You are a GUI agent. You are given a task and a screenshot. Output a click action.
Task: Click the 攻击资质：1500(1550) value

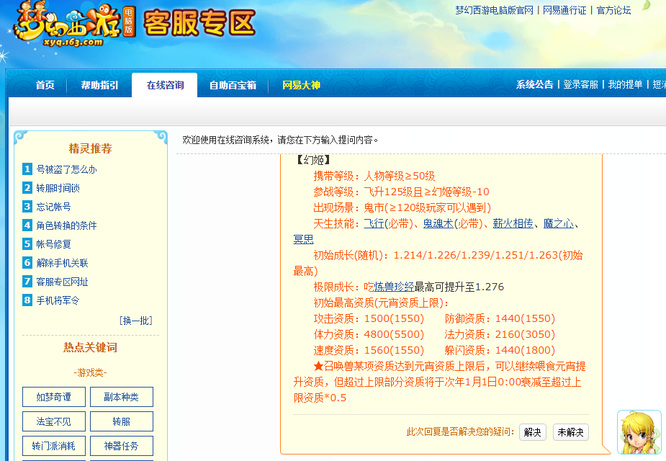(x=369, y=319)
